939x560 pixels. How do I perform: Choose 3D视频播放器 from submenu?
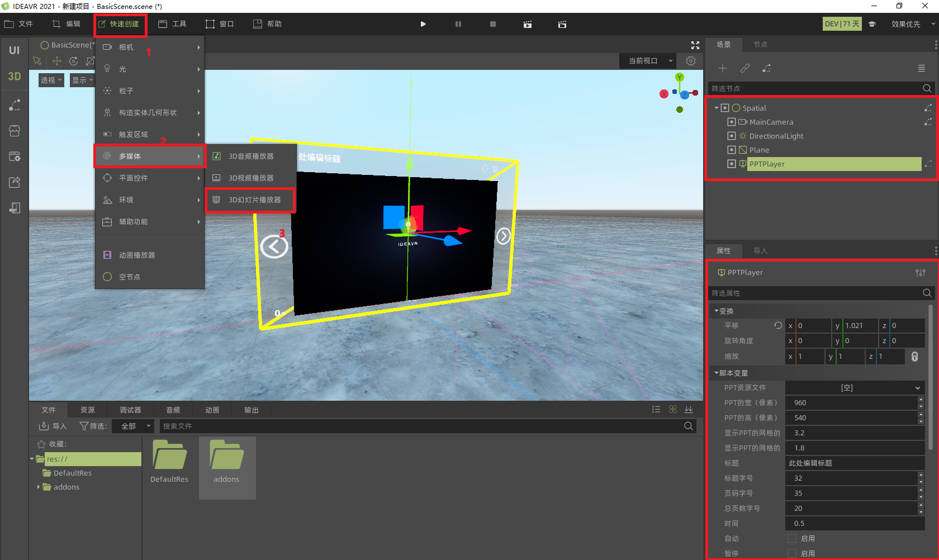coord(250,178)
